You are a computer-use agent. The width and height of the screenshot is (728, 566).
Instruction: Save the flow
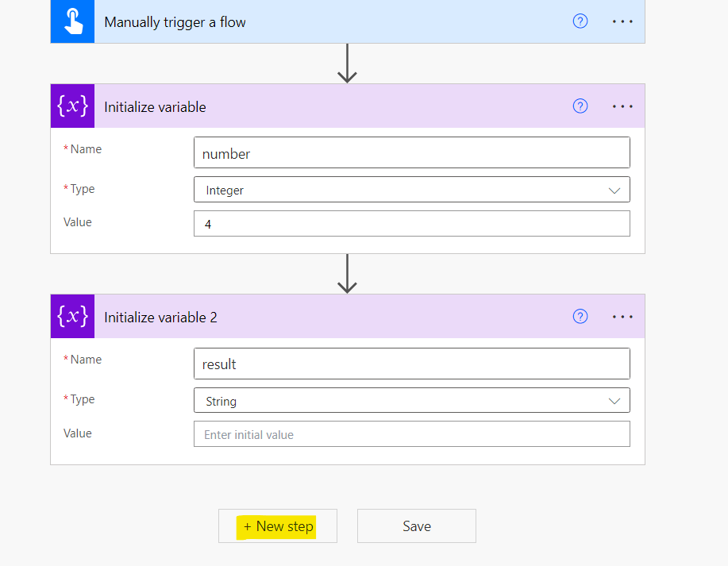[x=416, y=526]
